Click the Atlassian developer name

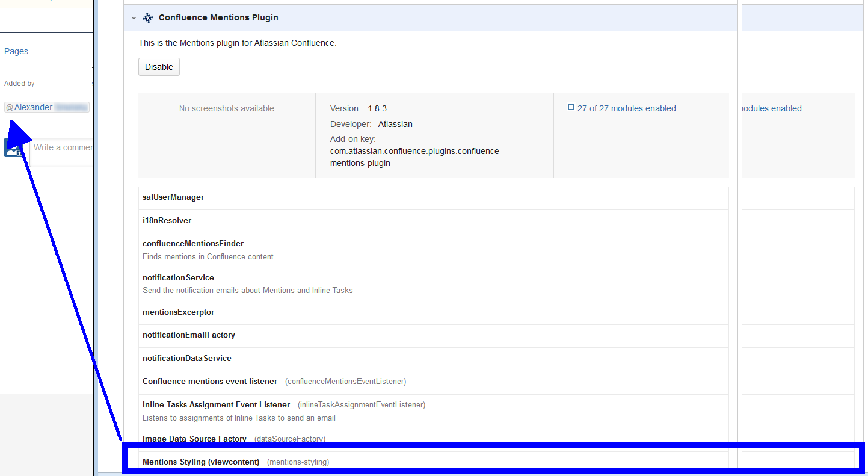(x=395, y=124)
